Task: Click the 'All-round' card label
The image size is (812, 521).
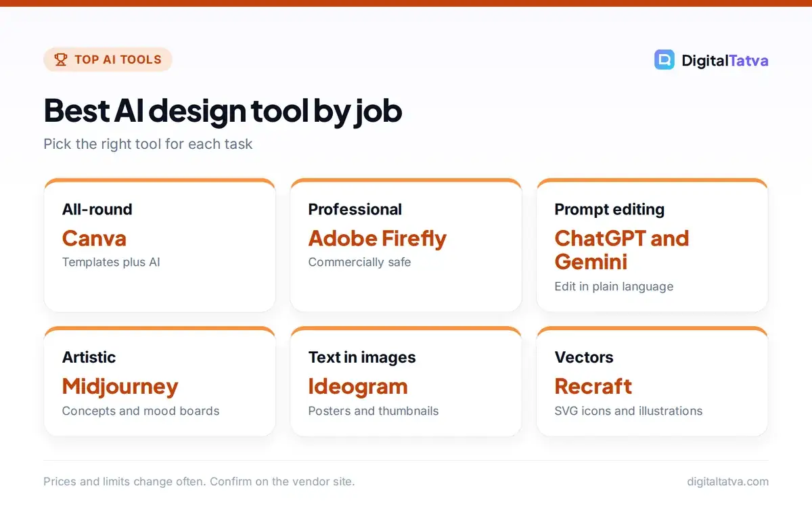Action: pyautogui.click(x=97, y=209)
